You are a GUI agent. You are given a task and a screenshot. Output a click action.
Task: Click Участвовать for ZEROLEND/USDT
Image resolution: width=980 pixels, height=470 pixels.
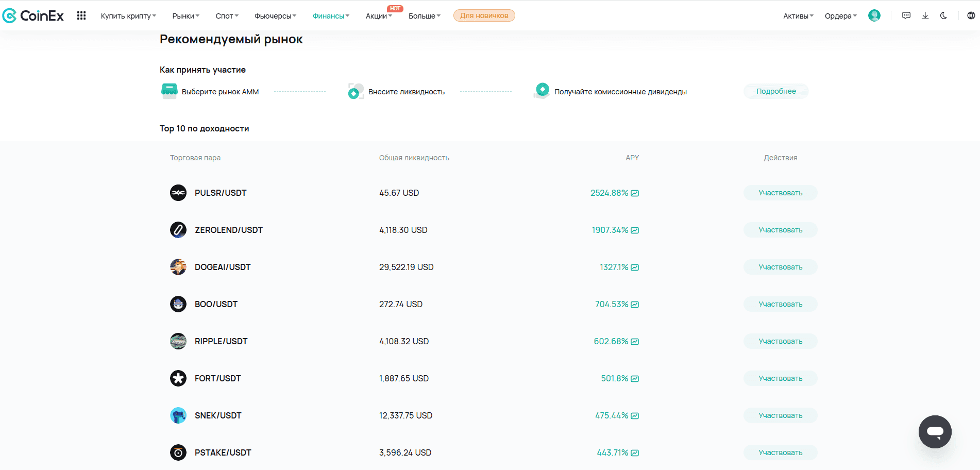(x=781, y=230)
